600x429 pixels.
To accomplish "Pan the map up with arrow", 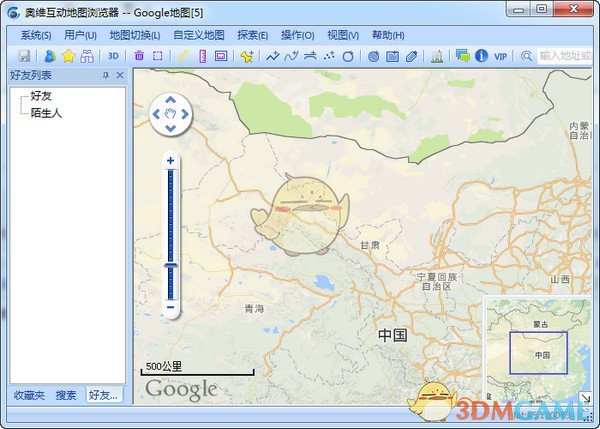I will point(171,100).
